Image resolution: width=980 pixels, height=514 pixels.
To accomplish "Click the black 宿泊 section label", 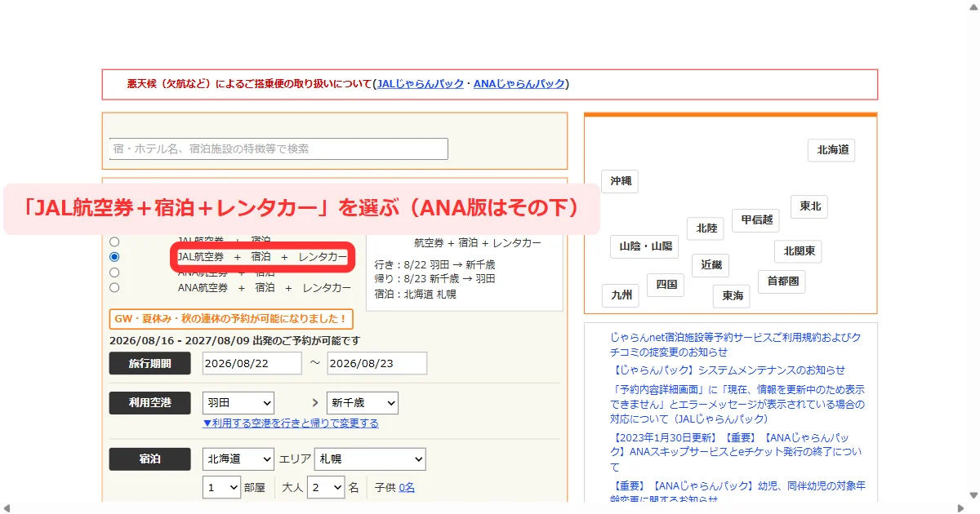I will pos(149,459).
